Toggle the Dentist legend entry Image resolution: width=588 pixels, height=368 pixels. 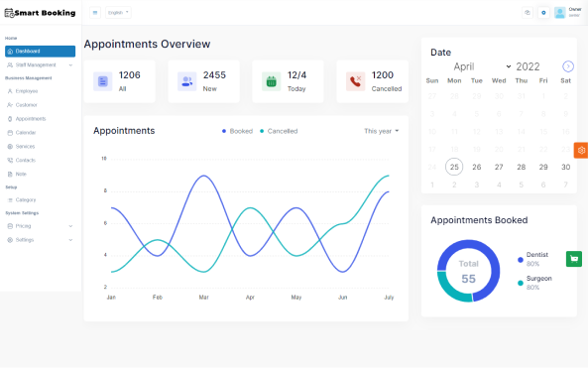[532, 259]
